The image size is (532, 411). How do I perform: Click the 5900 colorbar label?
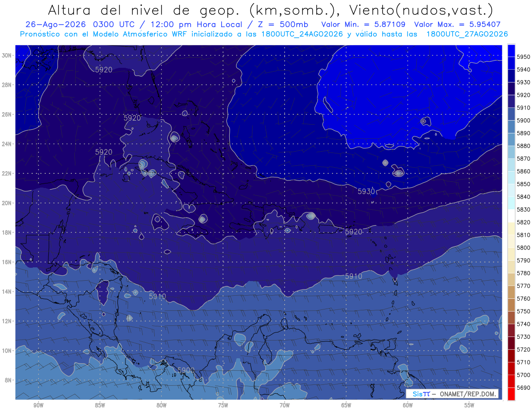point(524,121)
